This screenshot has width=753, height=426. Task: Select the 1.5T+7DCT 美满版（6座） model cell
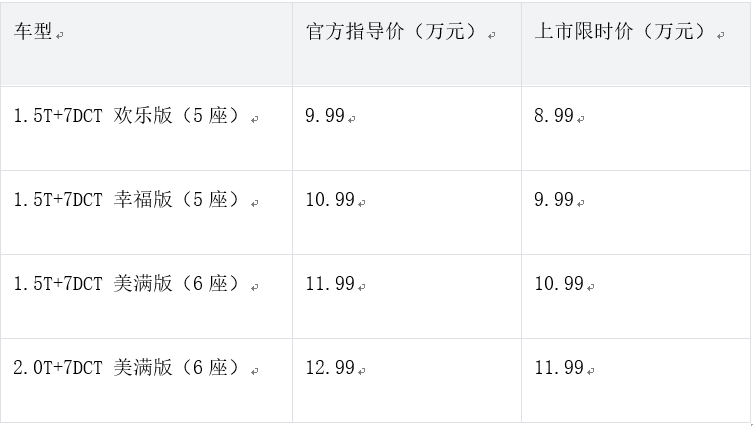[130, 284]
